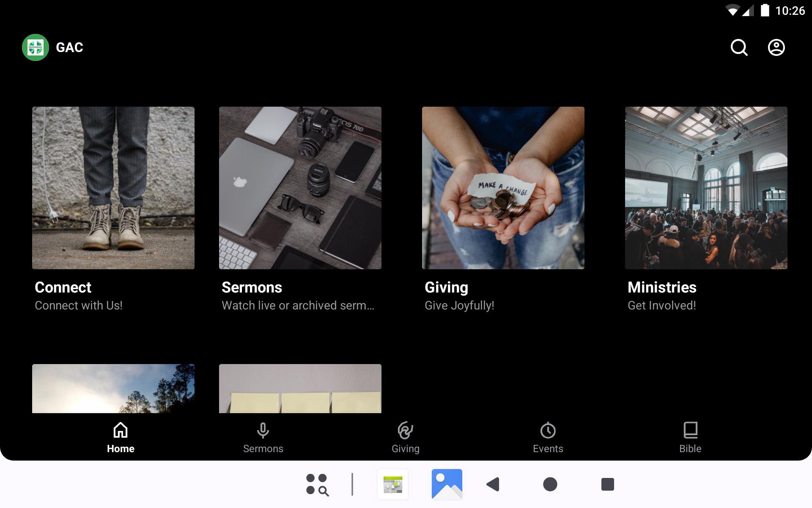Open the Connect boots thumbnail
The height and width of the screenshot is (508, 812).
(113, 188)
